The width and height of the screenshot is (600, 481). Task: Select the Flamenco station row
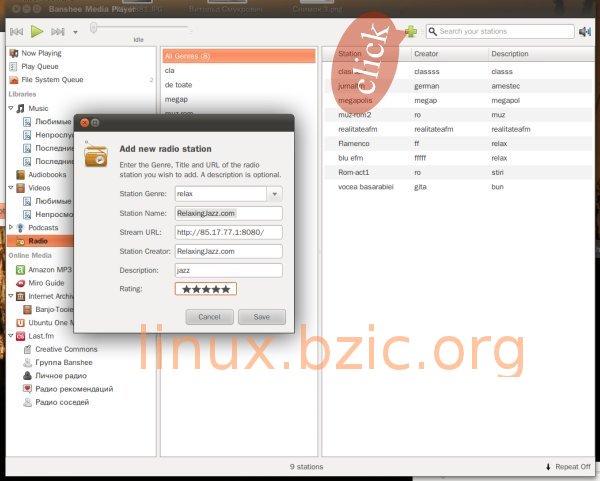click(x=458, y=144)
